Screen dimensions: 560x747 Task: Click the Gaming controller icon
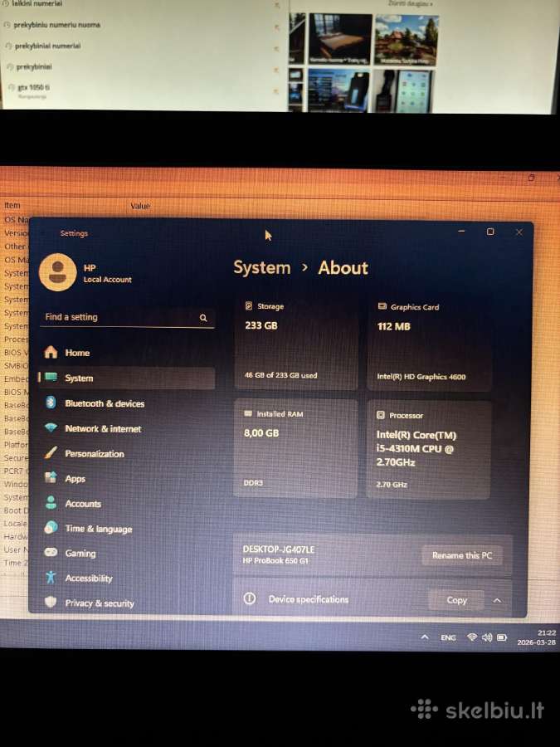(51, 552)
